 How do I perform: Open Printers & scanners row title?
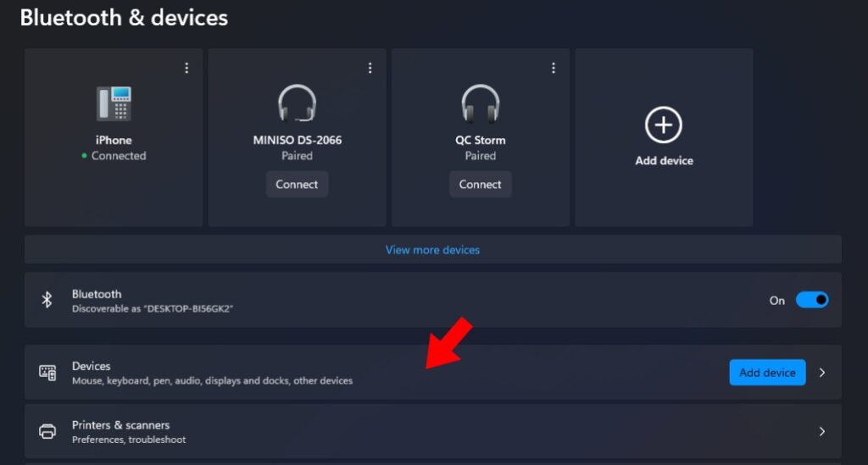[x=120, y=425]
